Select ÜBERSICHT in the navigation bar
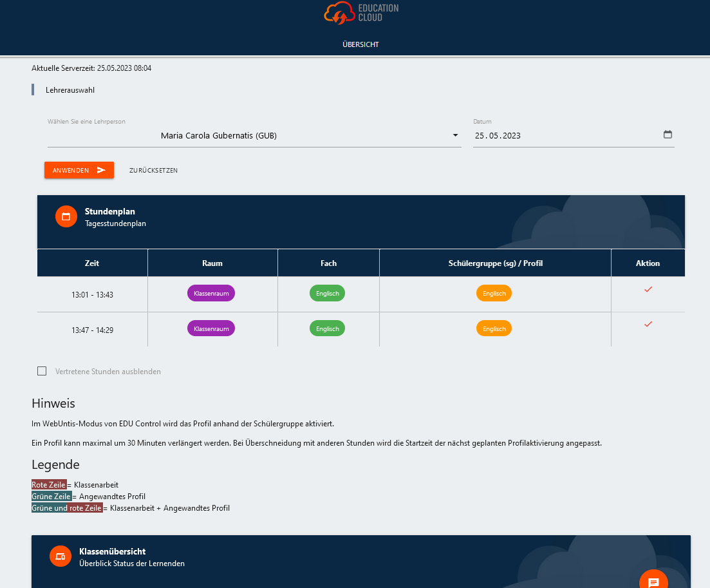The image size is (710, 588). point(360,44)
